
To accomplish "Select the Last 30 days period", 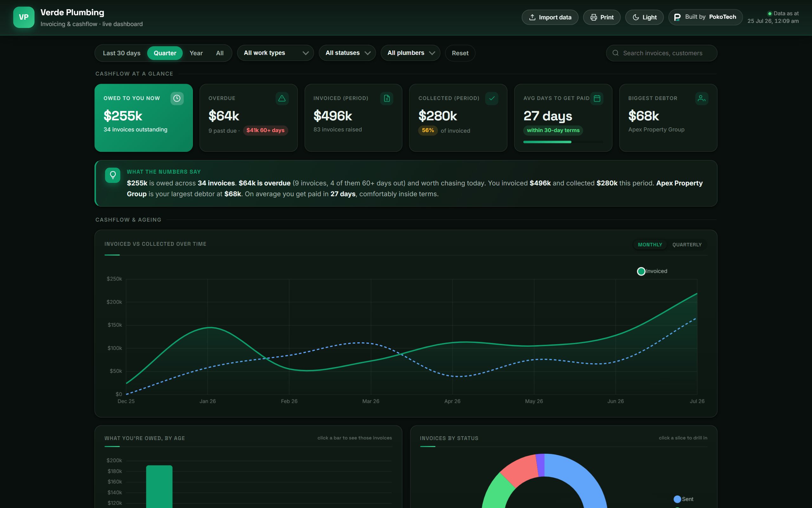I will point(121,53).
